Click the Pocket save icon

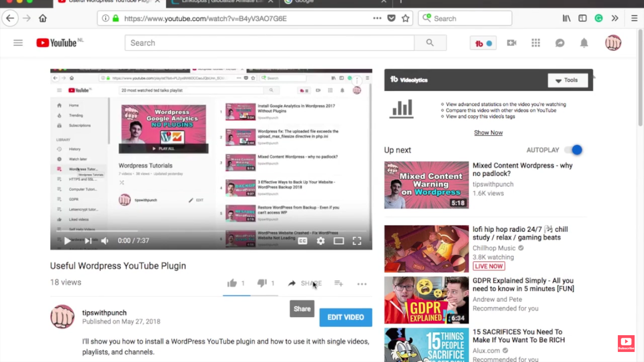[x=391, y=18]
